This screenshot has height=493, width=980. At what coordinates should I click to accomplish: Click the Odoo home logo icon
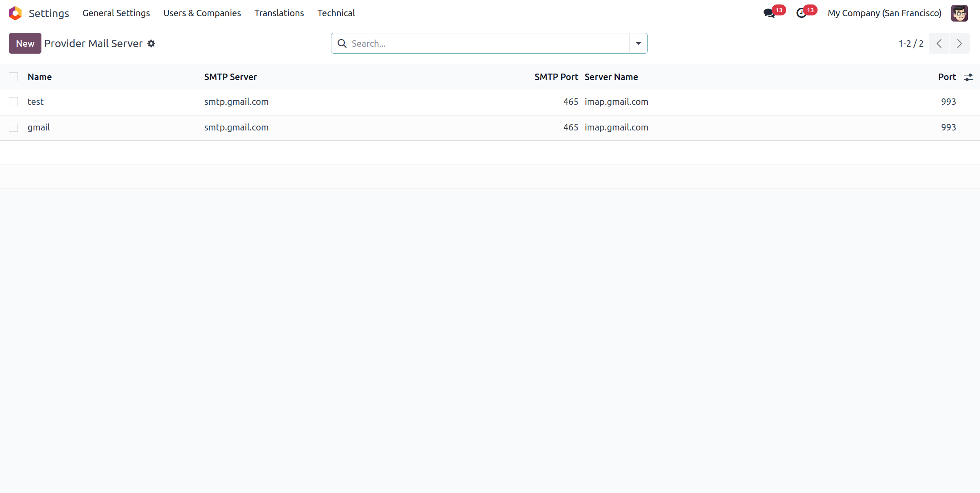point(15,13)
